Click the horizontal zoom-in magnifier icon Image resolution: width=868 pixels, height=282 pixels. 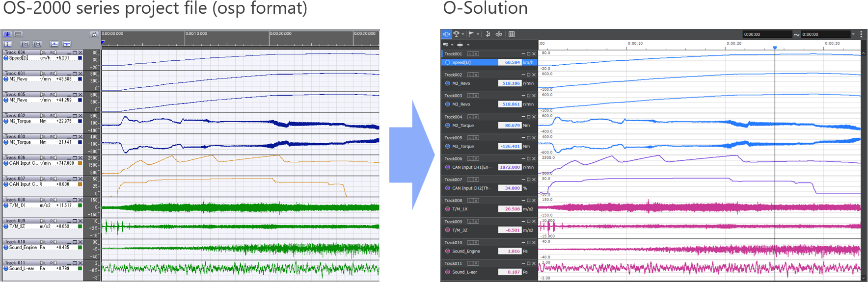point(25,44)
